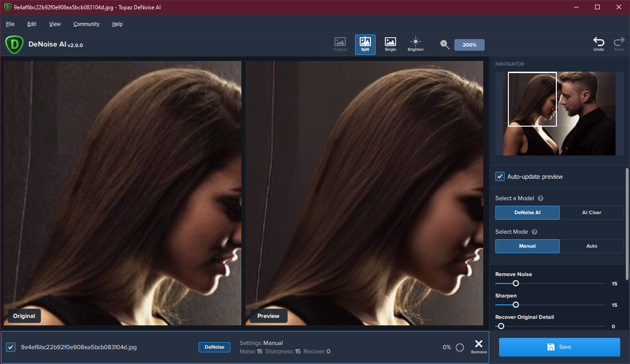
Task: Click the Topaz app icon in title bar
Action: coord(7,7)
